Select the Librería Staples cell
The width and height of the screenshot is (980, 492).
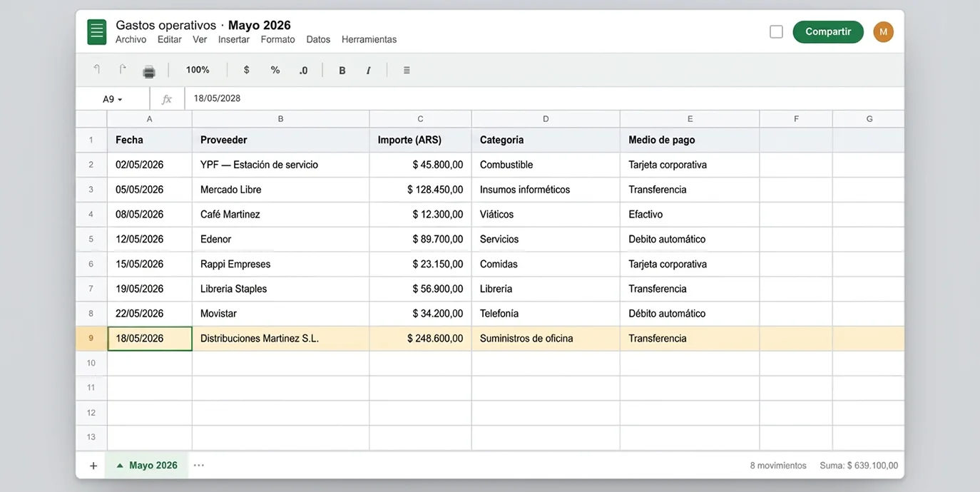click(281, 289)
